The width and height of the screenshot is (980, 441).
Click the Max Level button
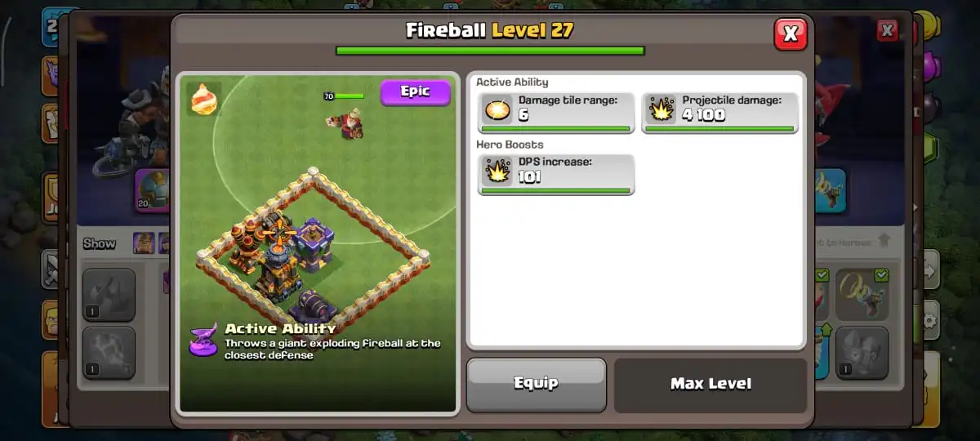[710, 384]
